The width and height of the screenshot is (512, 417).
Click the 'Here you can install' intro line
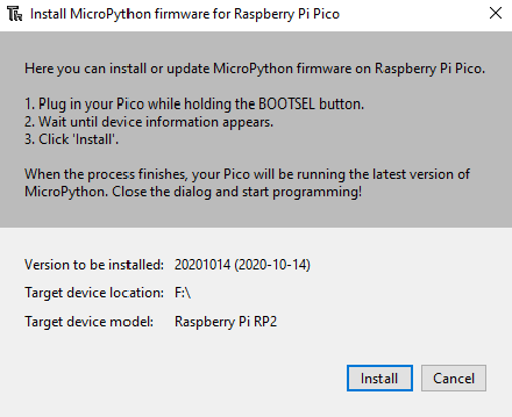pyautogui.click(x=255, y=68)
